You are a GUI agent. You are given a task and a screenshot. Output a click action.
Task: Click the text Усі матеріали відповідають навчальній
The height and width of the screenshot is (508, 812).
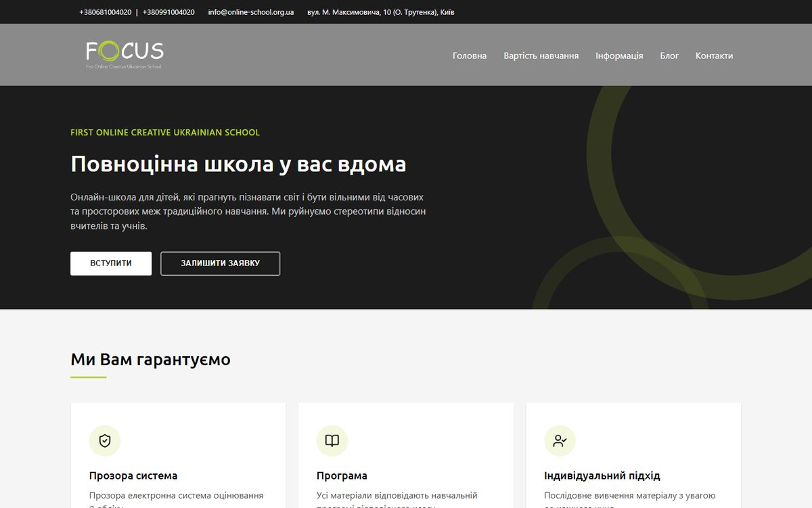[x=397, y=496]
